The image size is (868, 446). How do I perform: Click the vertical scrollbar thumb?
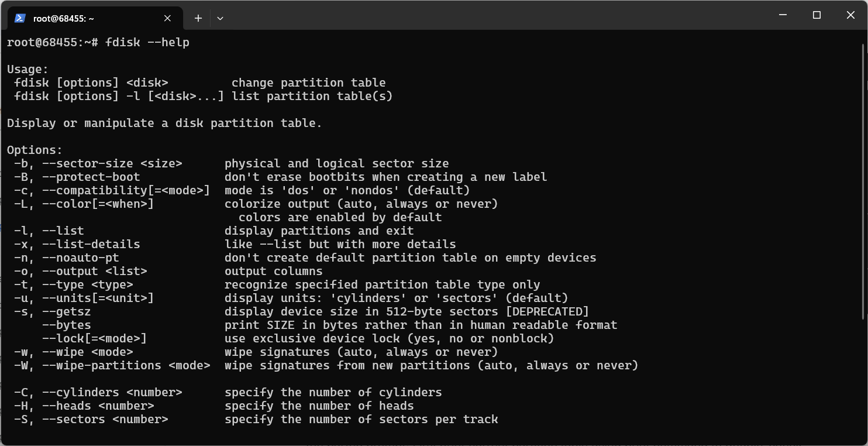tap(864, 181)
